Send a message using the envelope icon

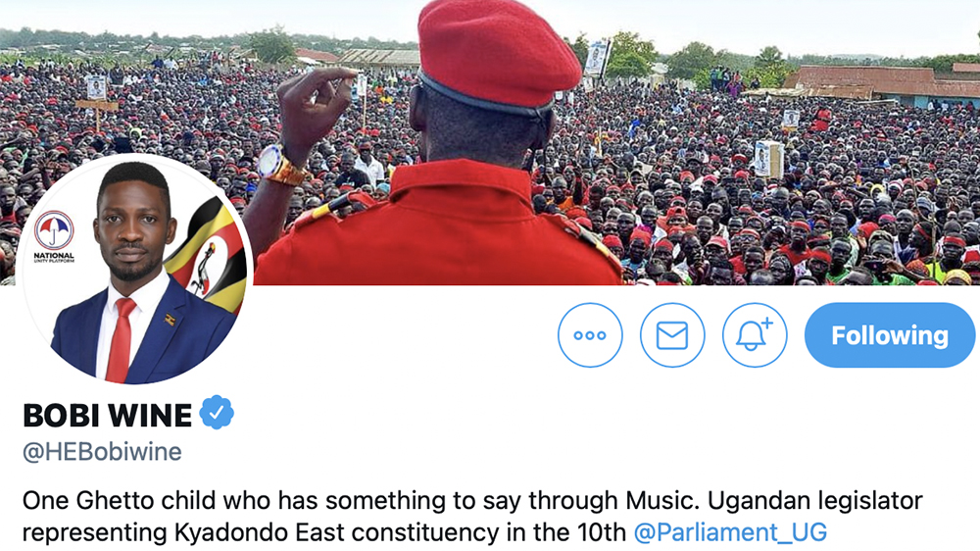pyautogui.click(x=672, y=335)
